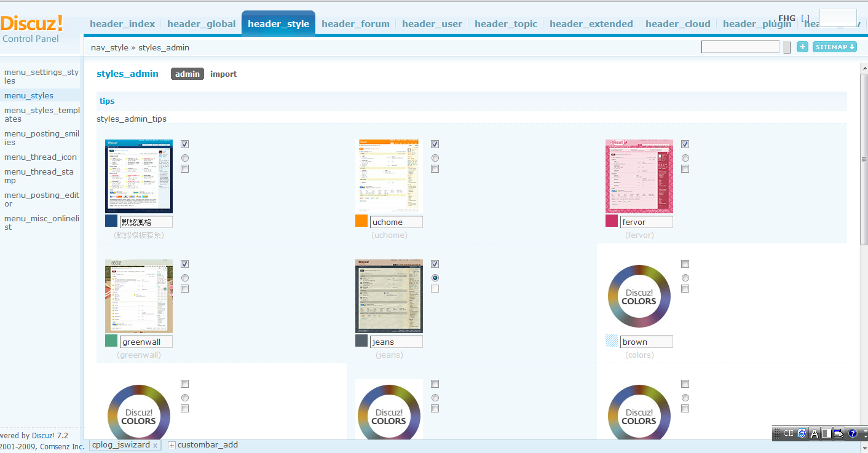868x453 pixels.
Task: Select the radio button for fervor style
Action: (x=685, y=158)
